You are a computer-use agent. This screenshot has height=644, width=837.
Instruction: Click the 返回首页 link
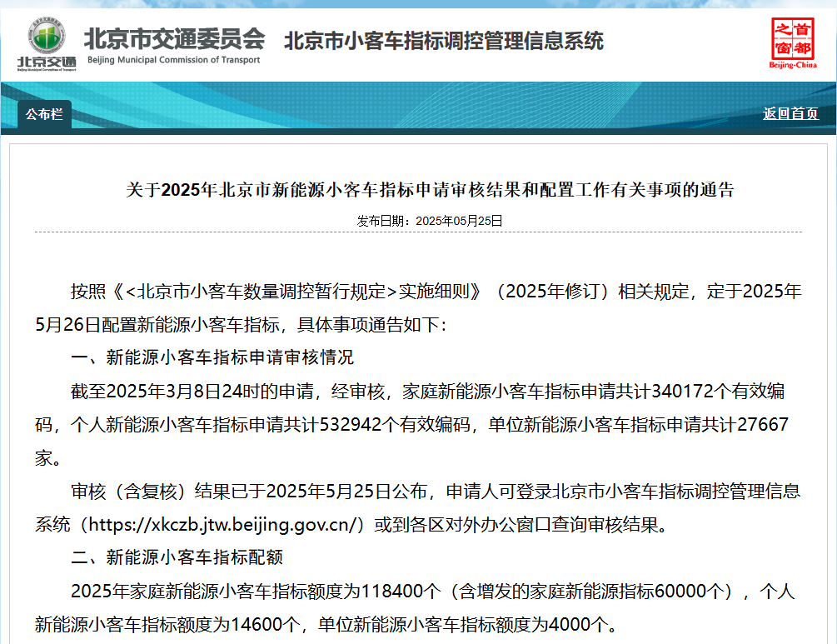coord(790,114)
